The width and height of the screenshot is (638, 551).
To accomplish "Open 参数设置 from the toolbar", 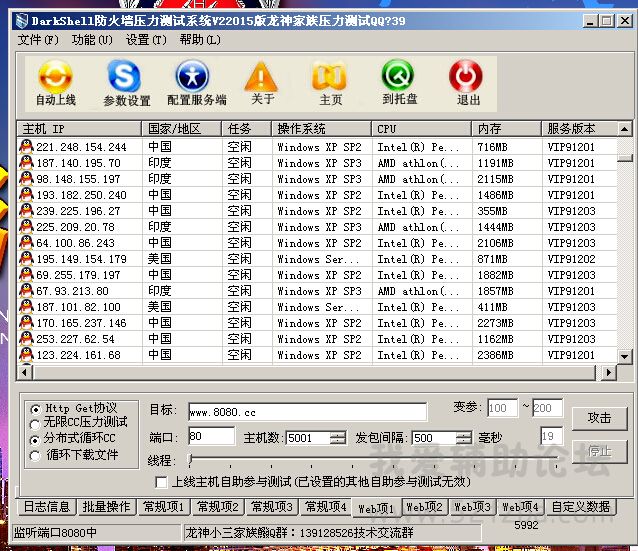I will [126, 77].
